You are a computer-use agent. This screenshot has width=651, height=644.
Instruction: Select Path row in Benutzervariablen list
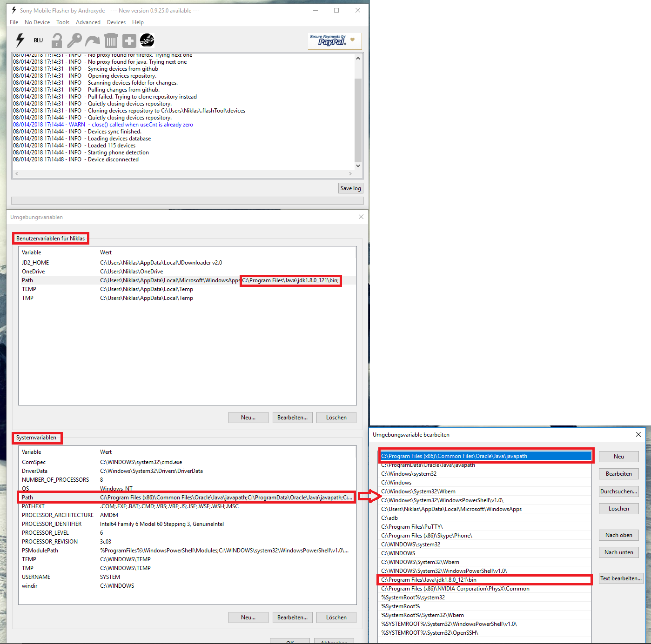point(187,280)
